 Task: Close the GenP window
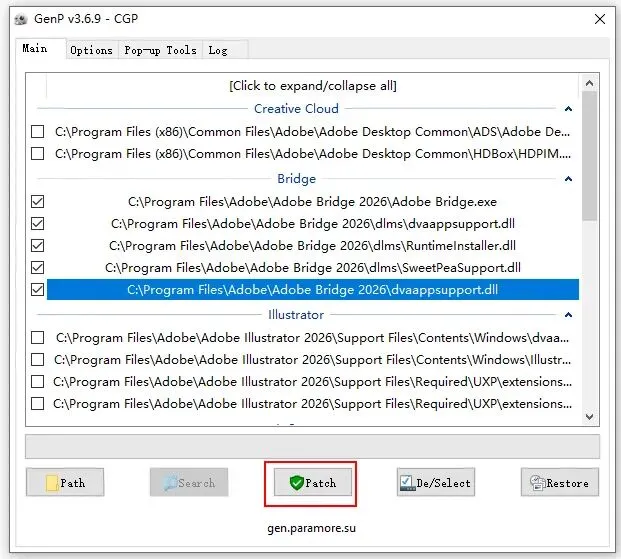point(600,19)
